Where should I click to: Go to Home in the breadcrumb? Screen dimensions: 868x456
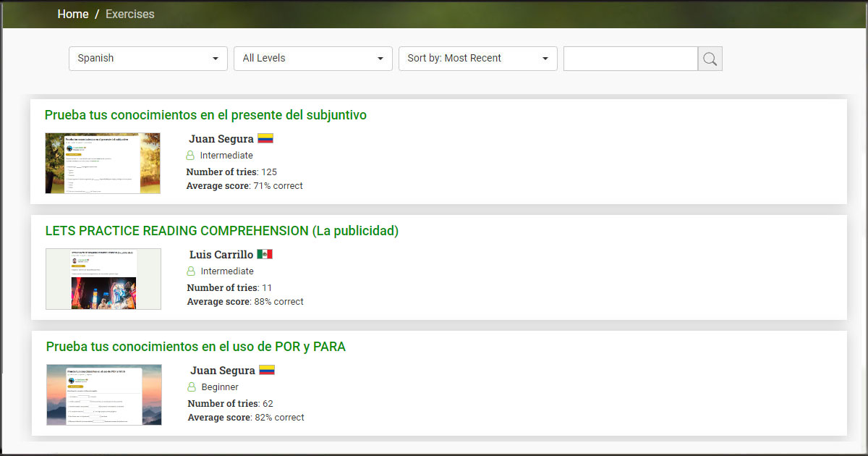pos(73,14)
